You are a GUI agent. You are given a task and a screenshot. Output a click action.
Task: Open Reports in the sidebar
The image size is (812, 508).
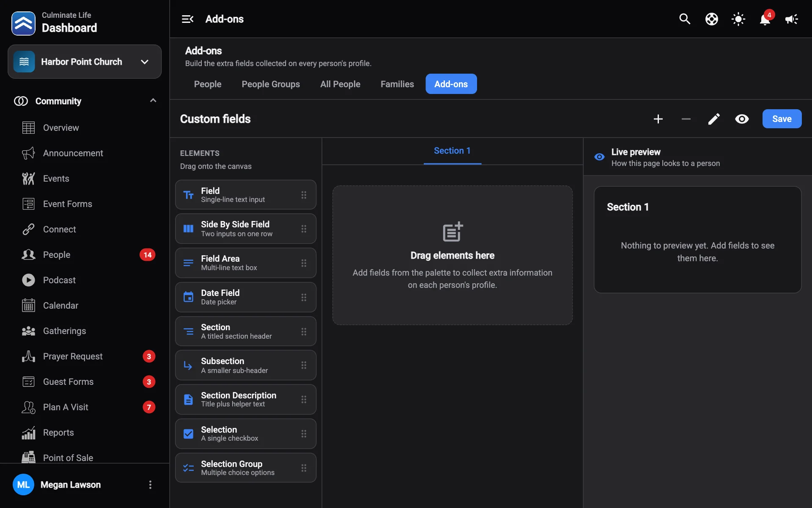[85, 433]
